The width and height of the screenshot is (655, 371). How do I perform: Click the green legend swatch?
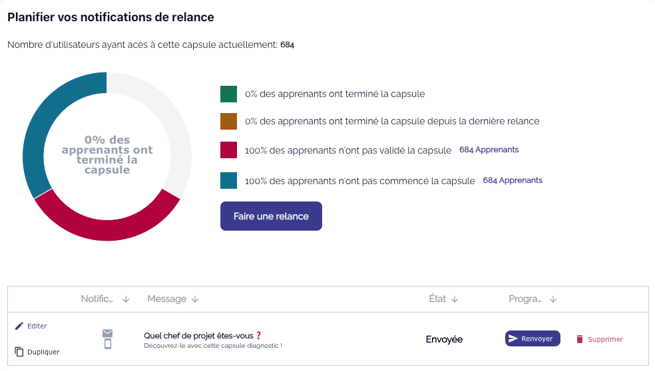click(x=228, y=94)
